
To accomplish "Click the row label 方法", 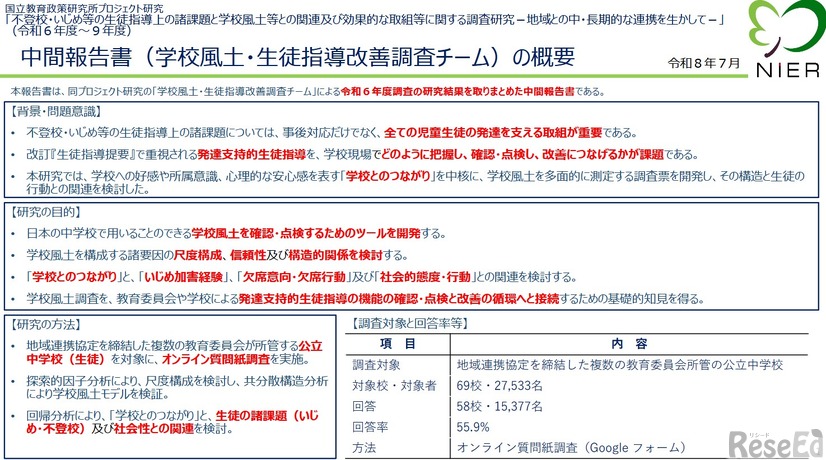I will [364, 448].
